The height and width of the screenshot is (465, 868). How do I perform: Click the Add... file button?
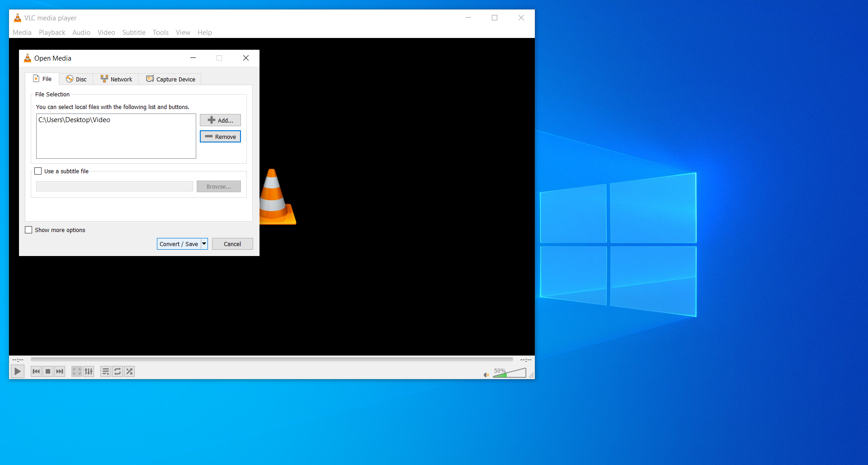pyautogui.click(x=220, y=120)
